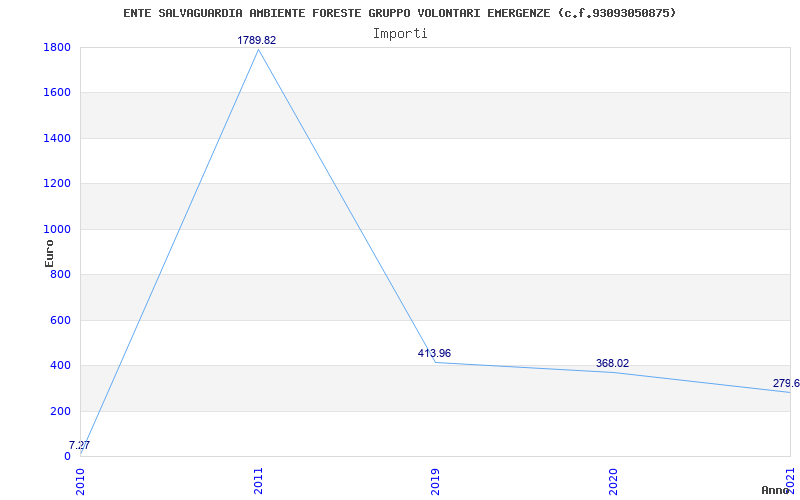Click the 1000 y-axis tick label
800x500 pixels.
coord(57,230)
